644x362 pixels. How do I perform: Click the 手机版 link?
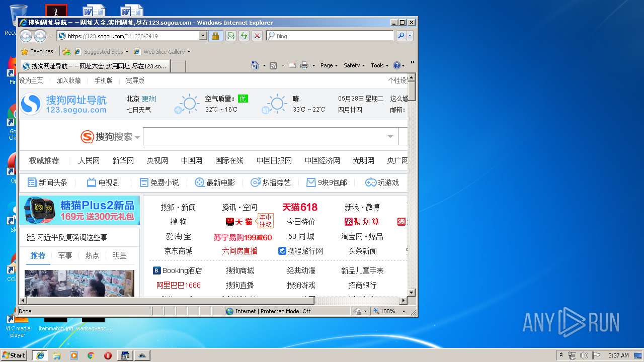pos(103,80)
